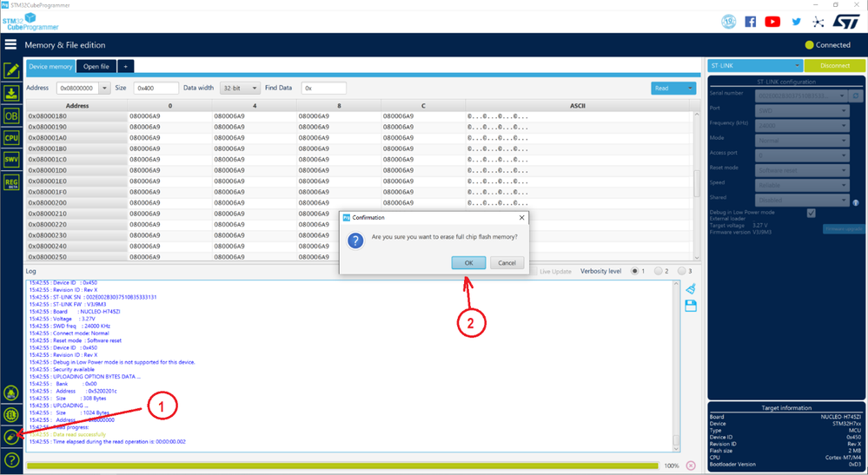Click the memory table vertical scrollbar
The width and height of the screenshot is (868, 475).
click(x=696, y=185)
